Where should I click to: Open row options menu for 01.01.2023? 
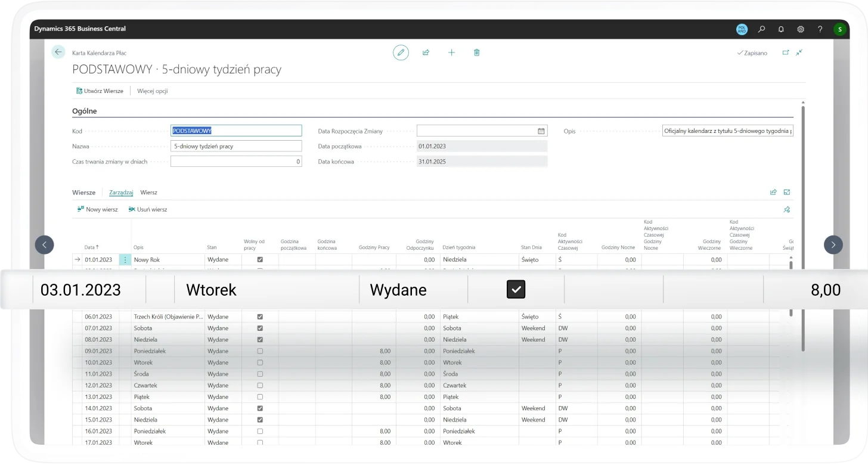coord(125,260)
